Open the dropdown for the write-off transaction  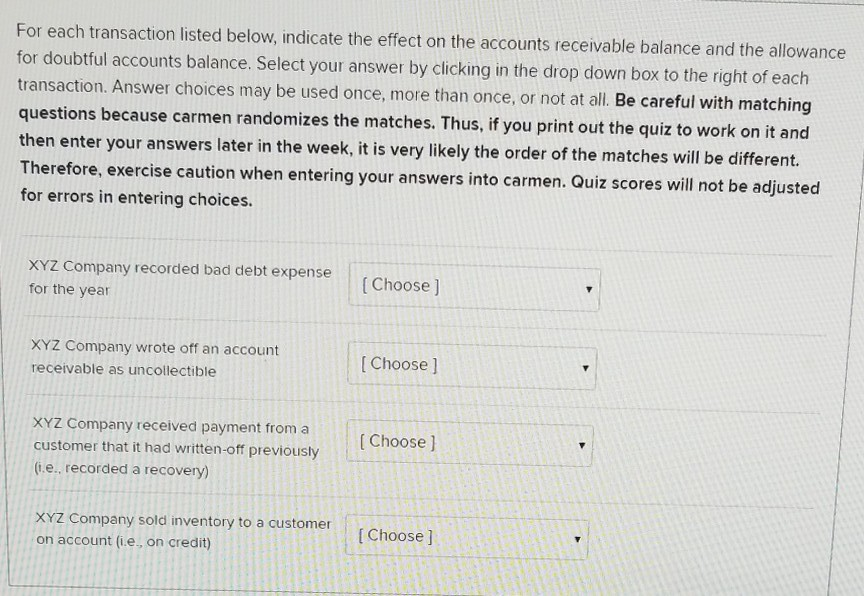470,364
